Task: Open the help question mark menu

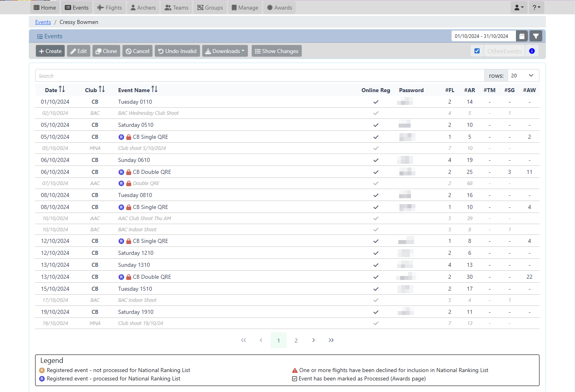Action: tap(536, 8)
